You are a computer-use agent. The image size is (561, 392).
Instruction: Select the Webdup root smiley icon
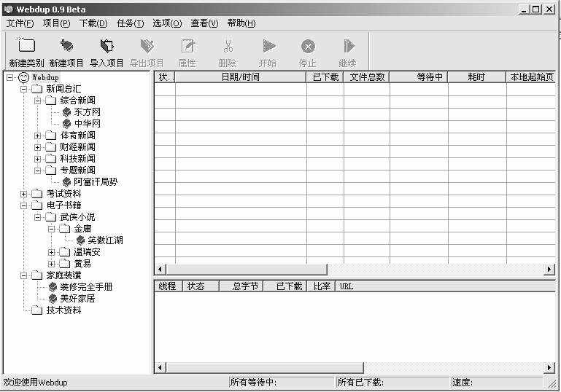click(x=23, y=77)
